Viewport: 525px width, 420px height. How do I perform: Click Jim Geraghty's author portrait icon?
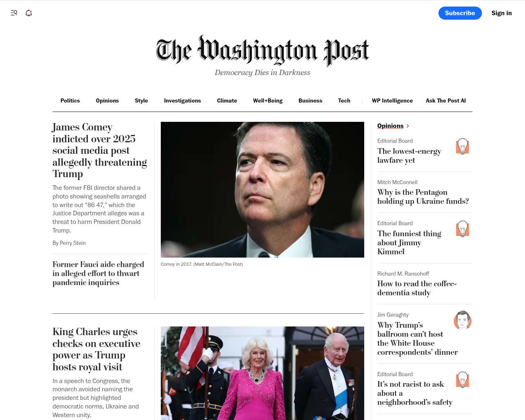(463, 320)
